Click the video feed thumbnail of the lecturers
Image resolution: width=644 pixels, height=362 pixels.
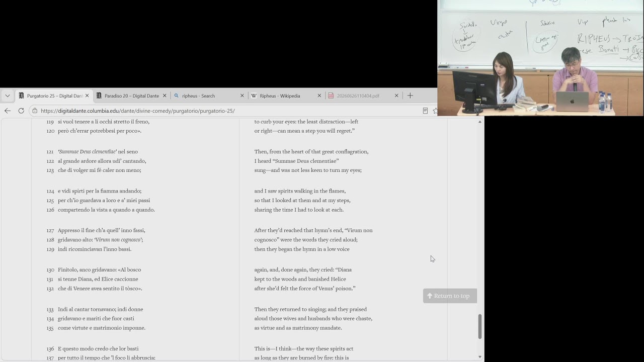540,58
